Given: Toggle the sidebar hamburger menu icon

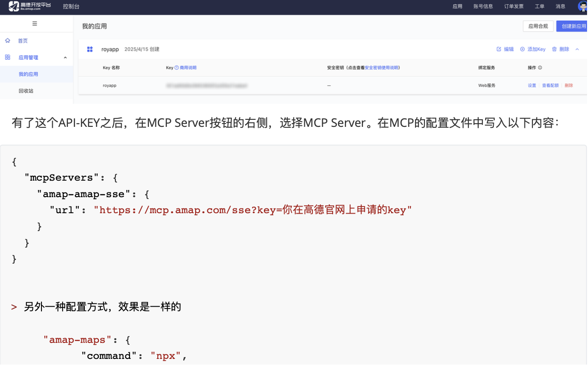Looking at the screenshot, I should (x=34, y=24).
